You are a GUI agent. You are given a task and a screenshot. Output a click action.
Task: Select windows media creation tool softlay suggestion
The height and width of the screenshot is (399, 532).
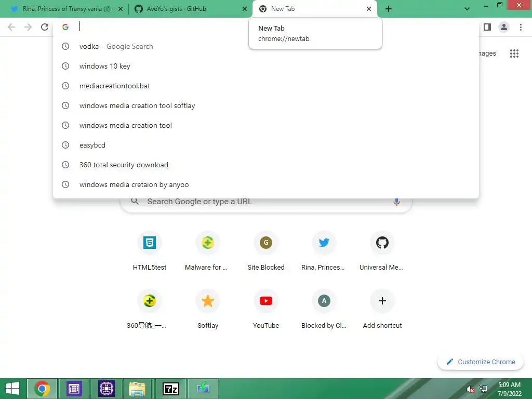point(266,105)
